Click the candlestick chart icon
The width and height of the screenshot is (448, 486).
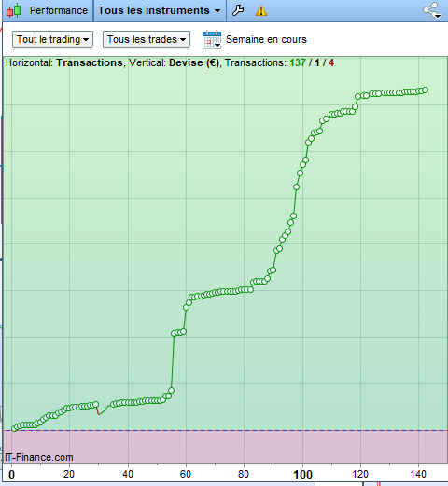pos(13,10)
